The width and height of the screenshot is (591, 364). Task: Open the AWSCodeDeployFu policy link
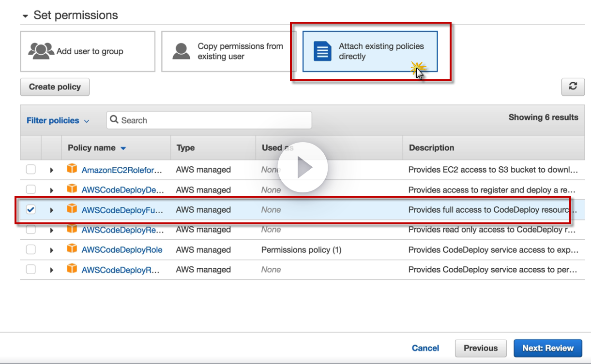122,210
